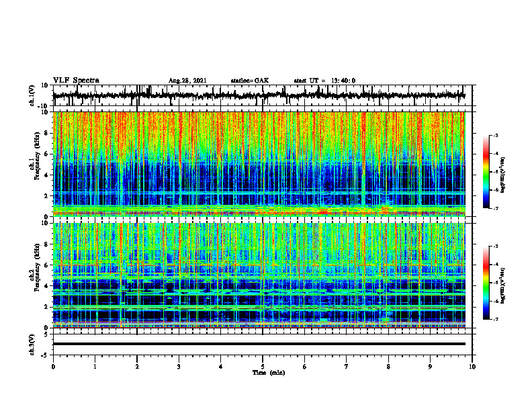Click the log(PSD) unit label beside ch.2 colorbar
The width and height of the screenshot is (532, 411).
[503, 286]
